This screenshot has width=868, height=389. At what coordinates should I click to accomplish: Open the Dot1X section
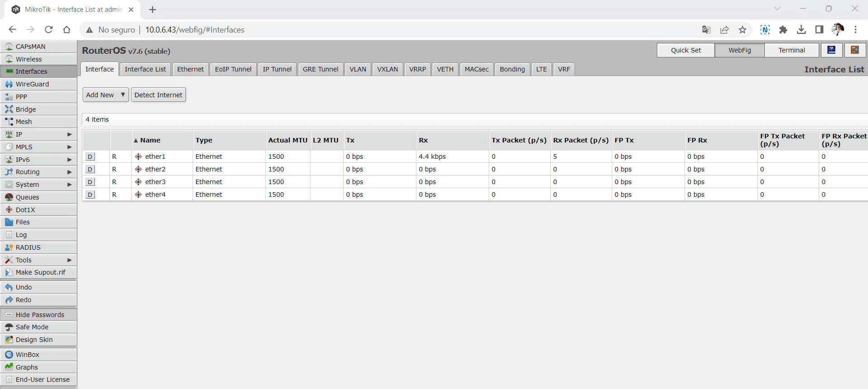[x=38, y=210]
